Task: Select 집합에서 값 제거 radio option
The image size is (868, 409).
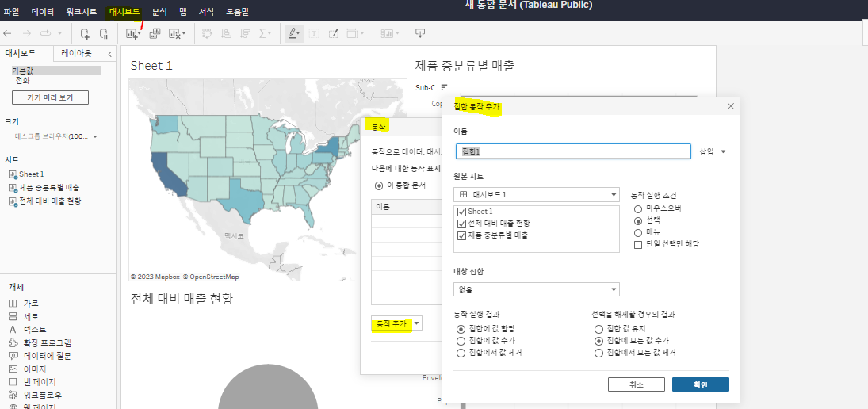Action: coord(461,353)
